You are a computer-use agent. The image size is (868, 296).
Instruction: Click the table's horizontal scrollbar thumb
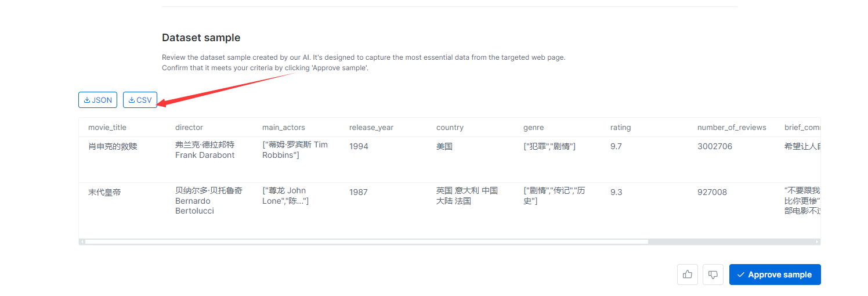pyautogui.click(x=367, y=241)
